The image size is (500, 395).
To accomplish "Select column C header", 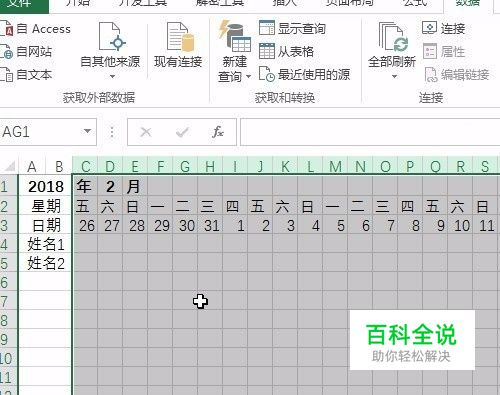I will [85, 166].
